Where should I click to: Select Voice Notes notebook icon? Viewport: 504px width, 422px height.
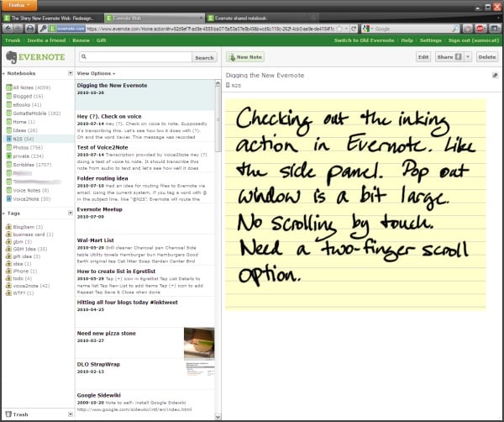coord(9,191)
